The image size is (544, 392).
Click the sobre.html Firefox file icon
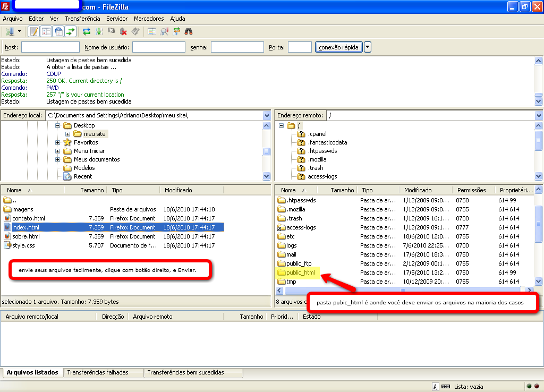(7, 236)
